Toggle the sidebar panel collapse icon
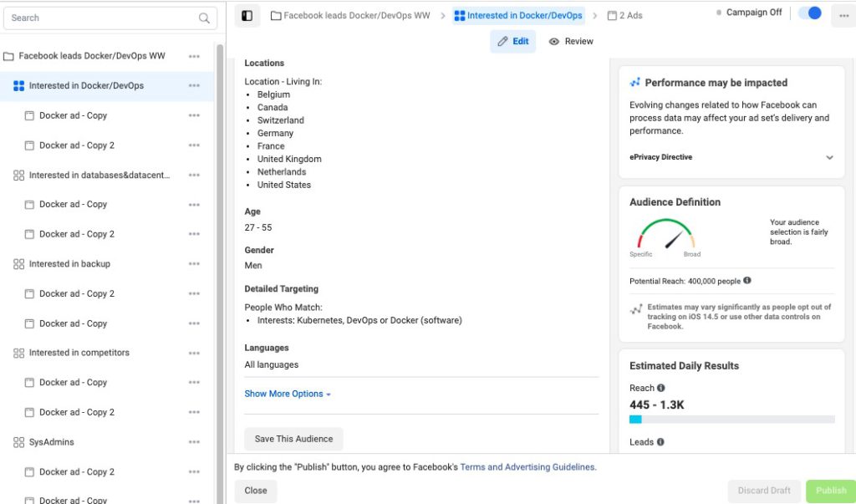This screenshot has height=504, width=856. point(247,16)
